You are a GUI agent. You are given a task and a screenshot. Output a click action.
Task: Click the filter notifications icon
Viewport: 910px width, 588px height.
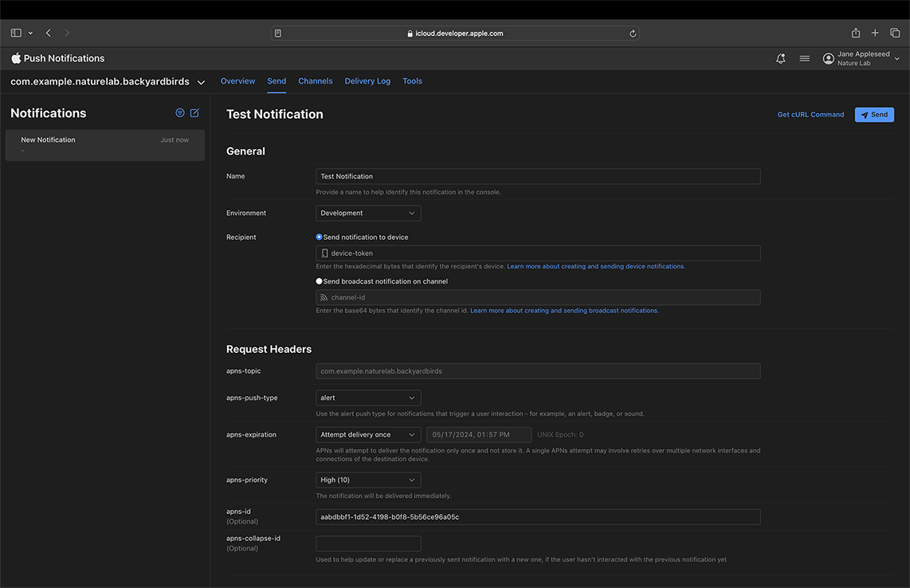(180, 113)
